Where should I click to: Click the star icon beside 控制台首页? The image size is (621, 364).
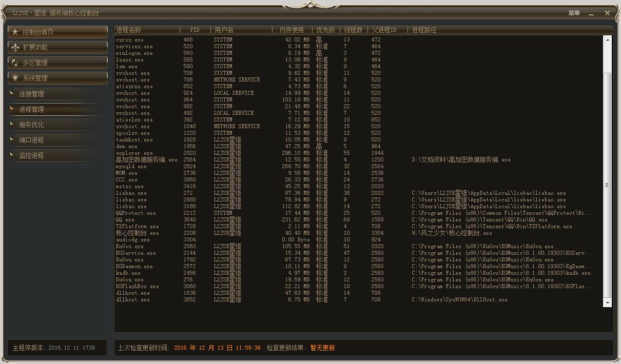[15, 32]
